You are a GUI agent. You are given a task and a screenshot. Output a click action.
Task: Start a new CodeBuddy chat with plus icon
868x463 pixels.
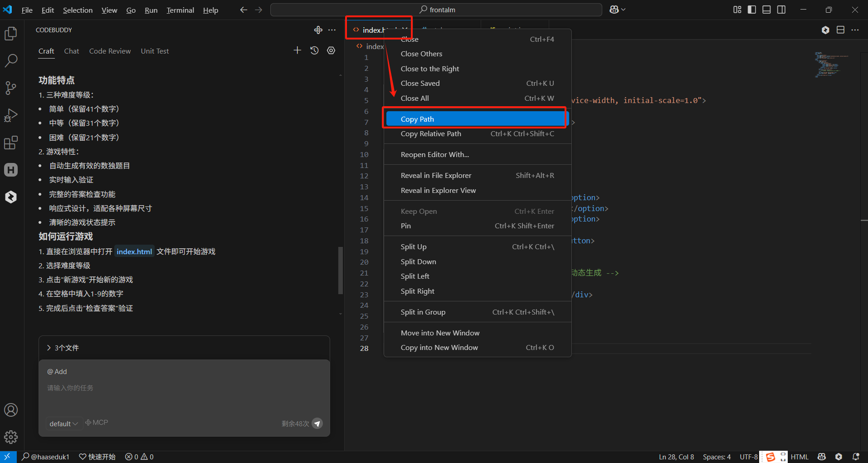click(x=297, y=50)
